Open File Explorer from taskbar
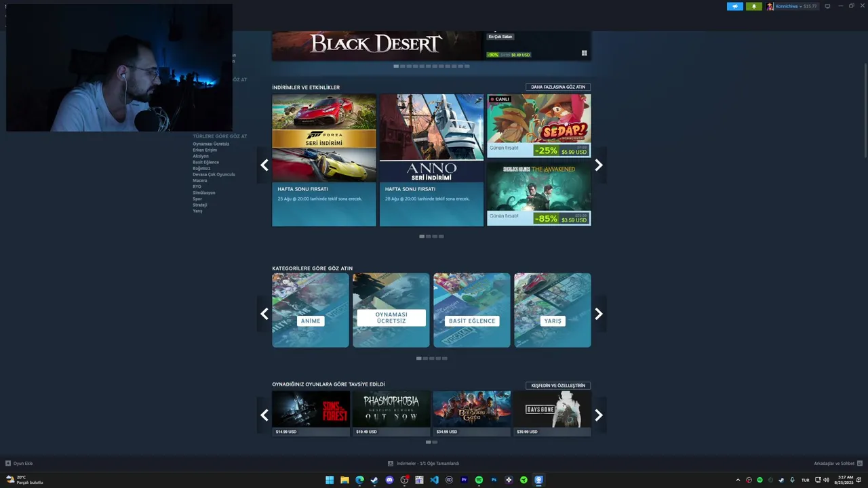The image size is (868, 488). click(x=344, y=480)
